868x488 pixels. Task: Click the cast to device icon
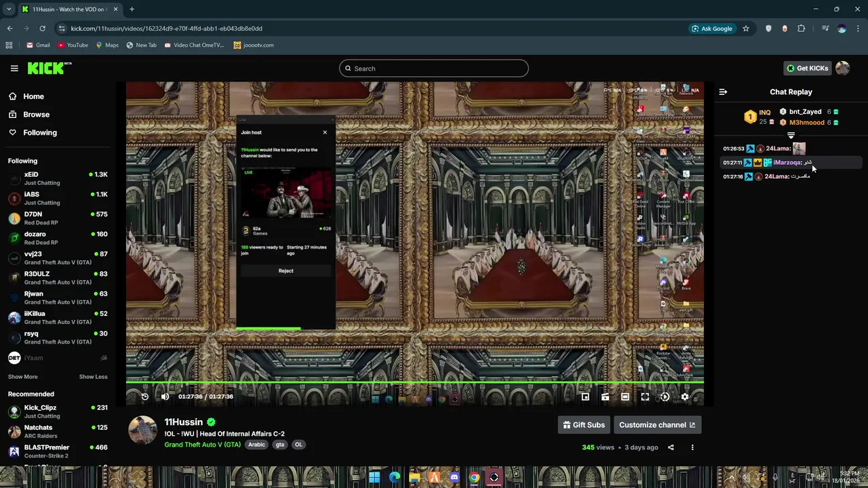[x=605, y=397]
